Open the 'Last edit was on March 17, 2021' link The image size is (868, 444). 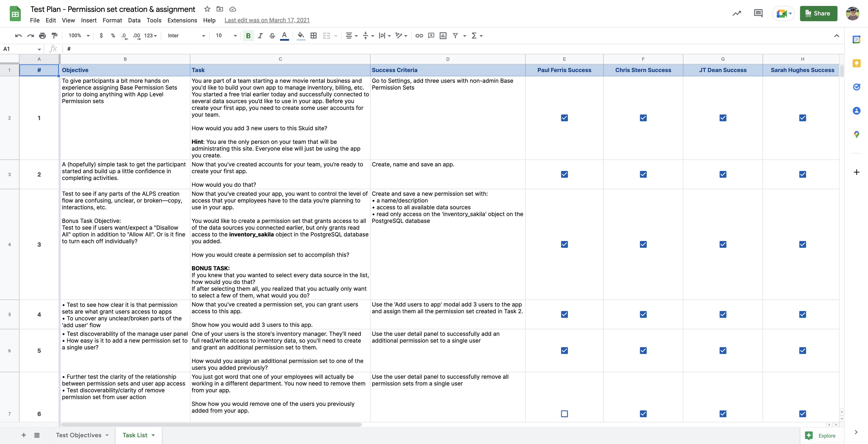tap(267, 20)
